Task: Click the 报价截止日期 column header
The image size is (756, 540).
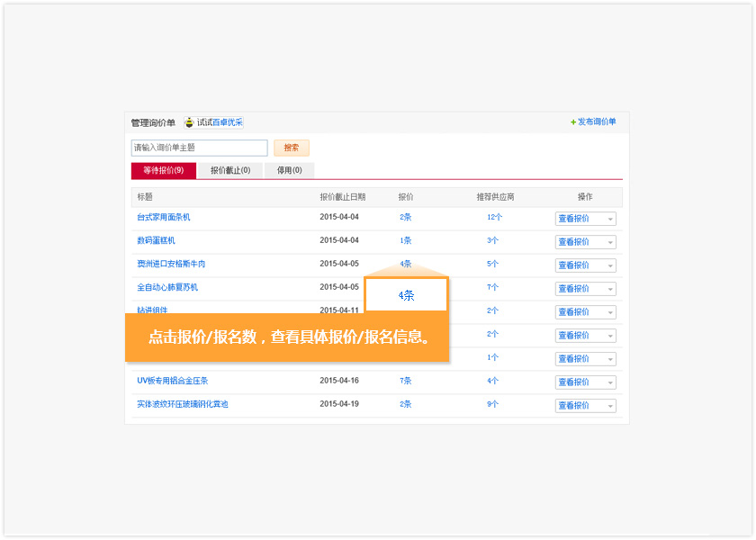Action: 343,197
